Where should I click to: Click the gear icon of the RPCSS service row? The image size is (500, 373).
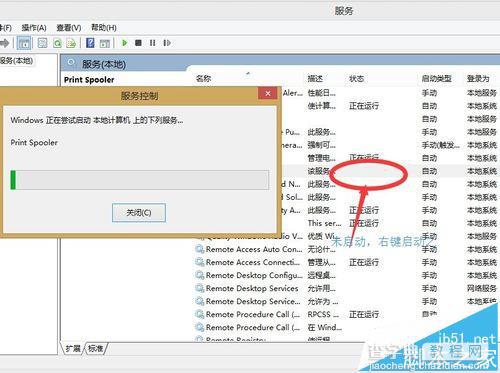[x=200, y=314]
